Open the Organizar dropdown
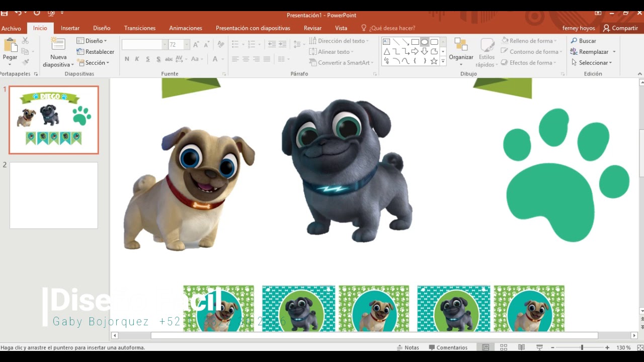Image resolution: width=644 pixels, height=362 pixels. coord(461,52)
